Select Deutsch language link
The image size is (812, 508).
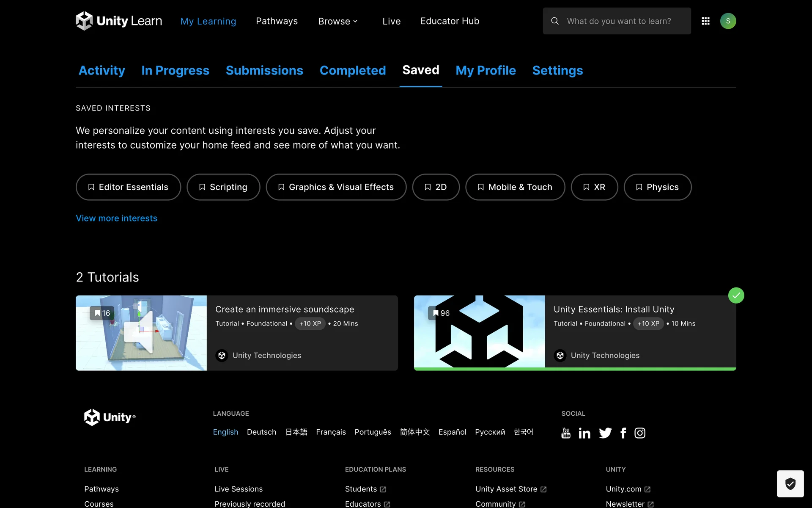click(261, 432)
